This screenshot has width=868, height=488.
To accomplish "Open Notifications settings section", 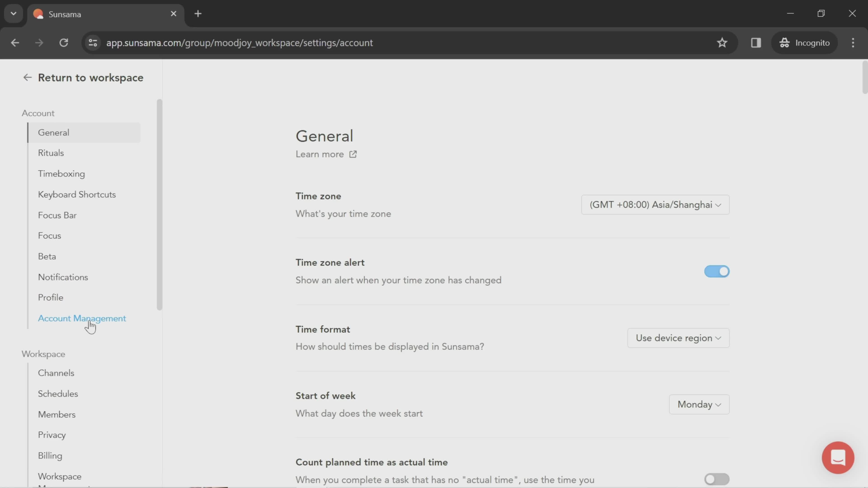I will pos(63,277).
